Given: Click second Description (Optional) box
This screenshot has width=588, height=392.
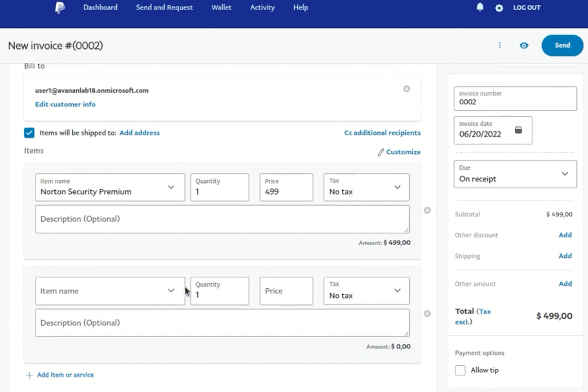Looking at the screenshot, I should click(222, 323).
